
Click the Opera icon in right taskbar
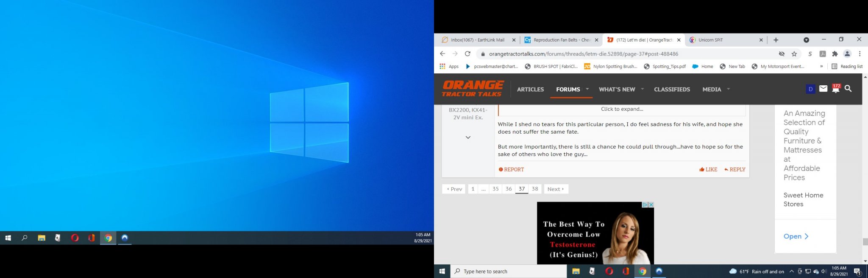pyautogui.click(x=609, y=271)
